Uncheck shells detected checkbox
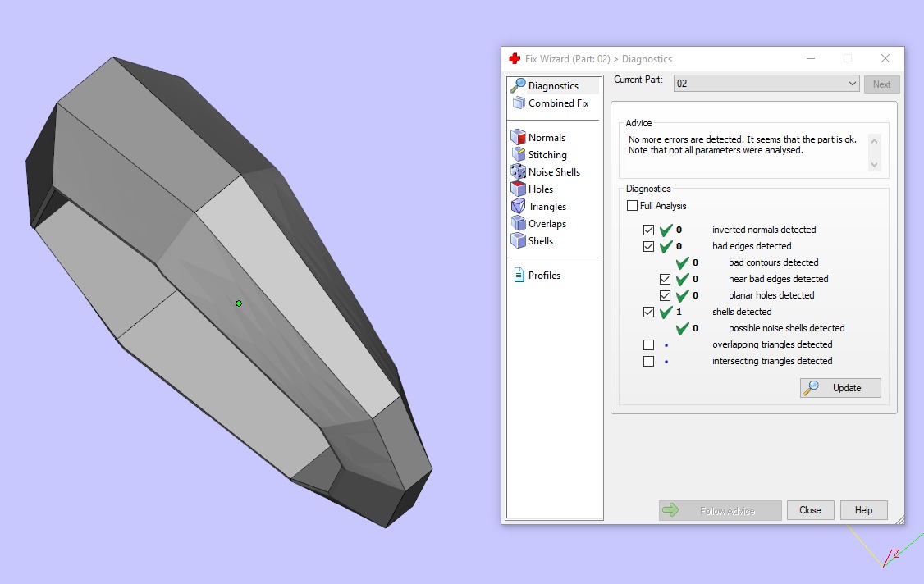Screen dimensions: 924x584 tap(649, 313)
